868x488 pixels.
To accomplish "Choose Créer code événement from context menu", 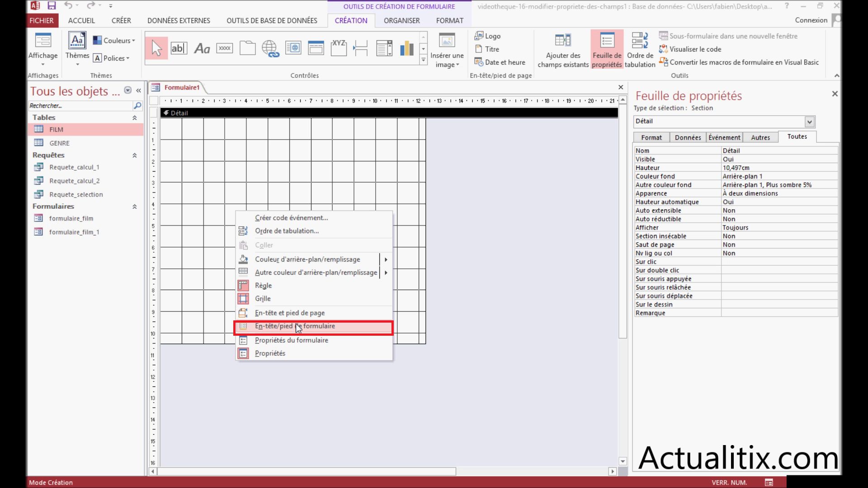I will pyautogui.click(x=314, y=218).
